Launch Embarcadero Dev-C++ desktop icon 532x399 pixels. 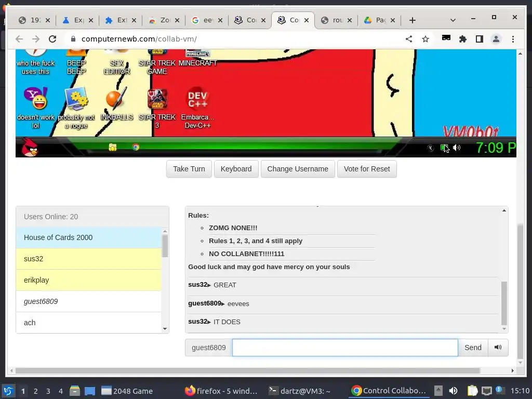click(x=197, y=99)
